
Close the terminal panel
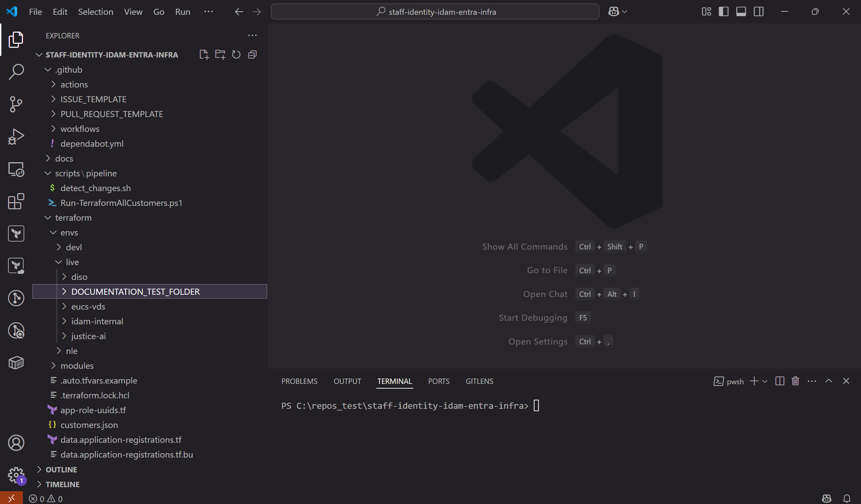tap(846, 381)
